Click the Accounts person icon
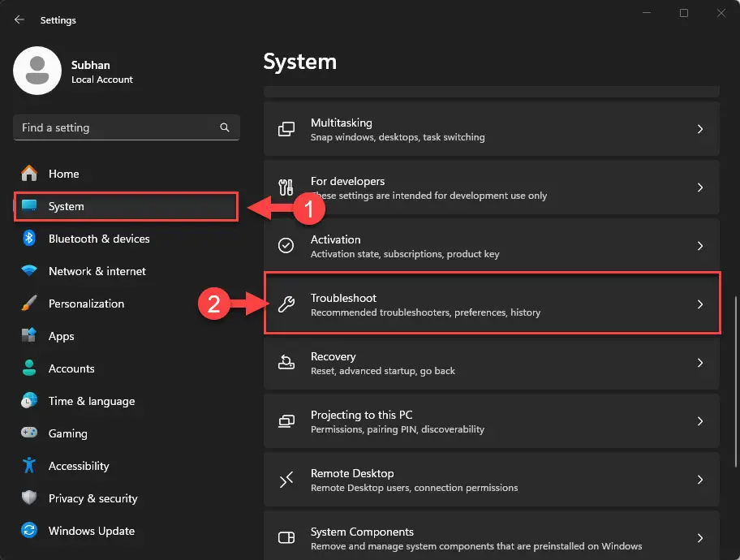Viewport: 740px width, 560px height. (x=29, y=368)
